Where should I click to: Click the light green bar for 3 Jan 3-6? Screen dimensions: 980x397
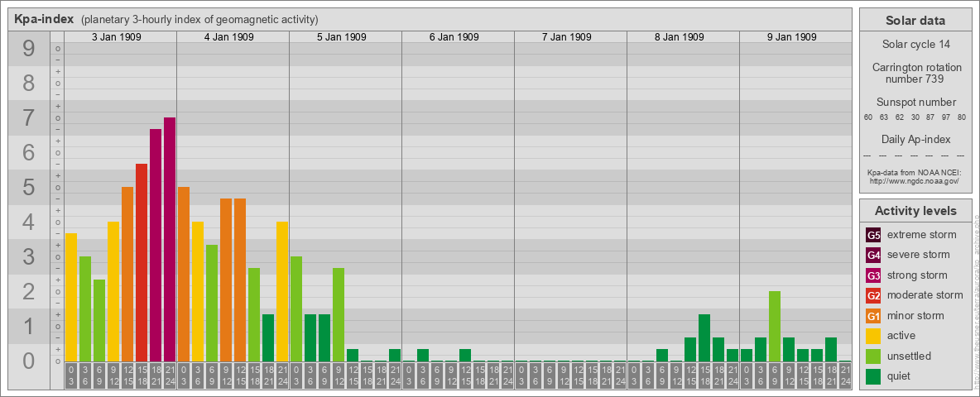(x=85, y=309)
